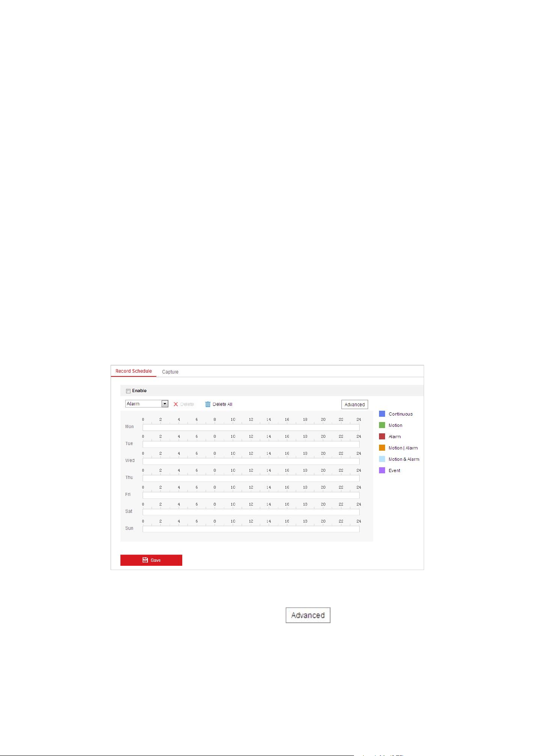
Task: Click the Motion & Alarm legend label
Action: [x=404, y=459]
